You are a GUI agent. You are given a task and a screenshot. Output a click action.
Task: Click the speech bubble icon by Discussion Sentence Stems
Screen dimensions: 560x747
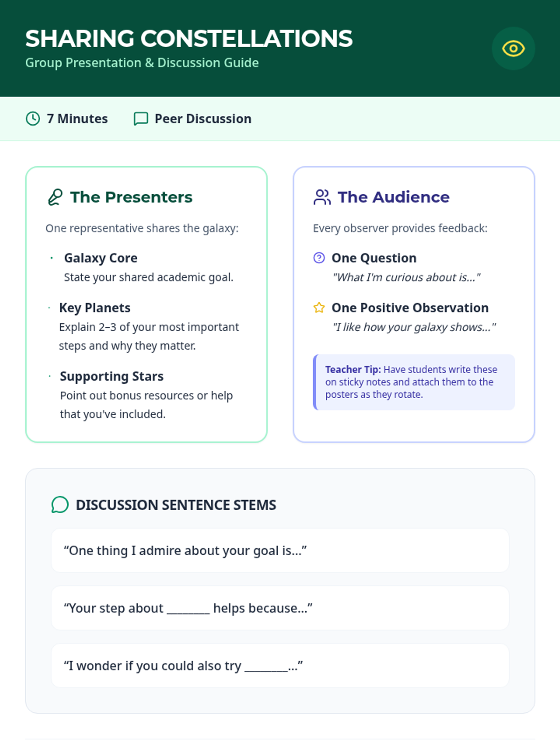pyautogui.click(x=60, y=505)
